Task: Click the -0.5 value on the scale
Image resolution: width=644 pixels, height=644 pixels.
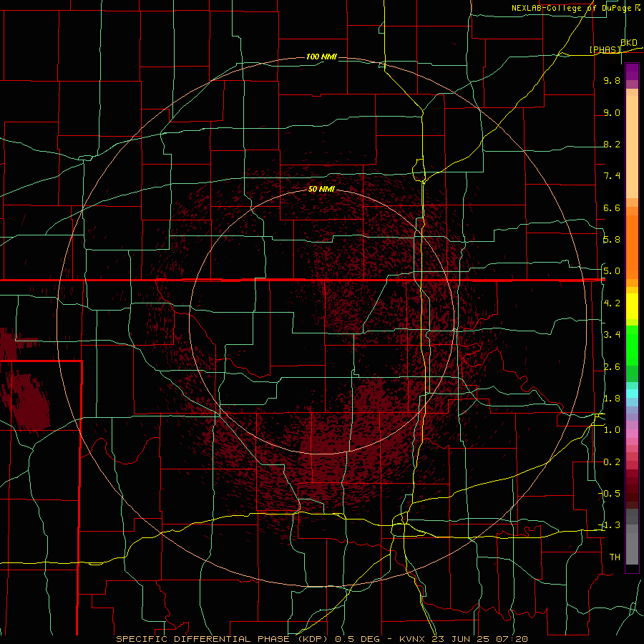Action: pos(610,494)
